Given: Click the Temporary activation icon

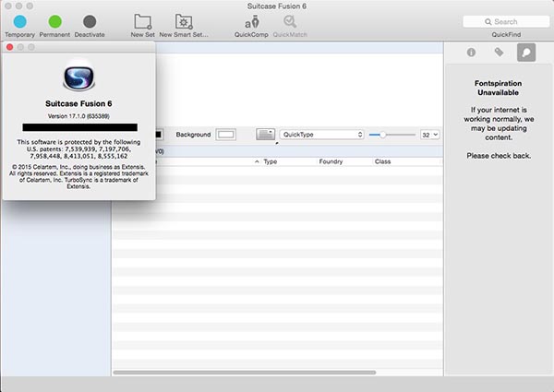Looking at the screenshot, I should [x=19, y=21].
